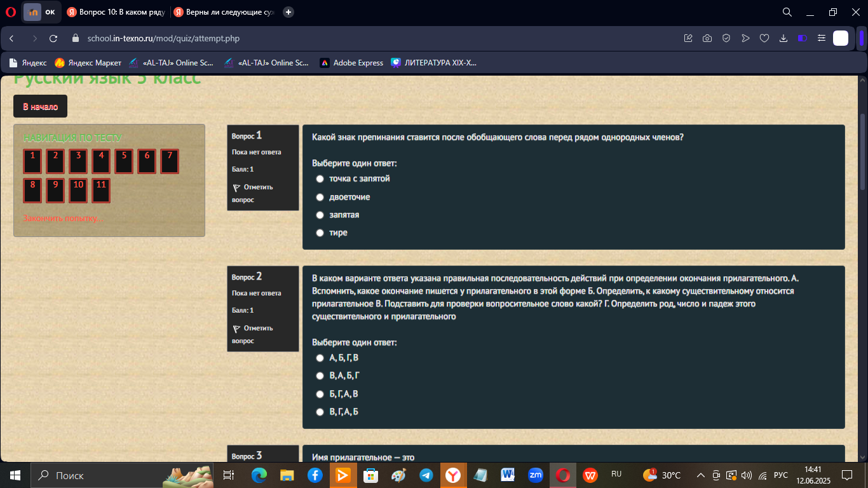Jump to question 7 in test navigation
Image resolution: width=868 pixels, height=488 pixels.
pos(170,161)
